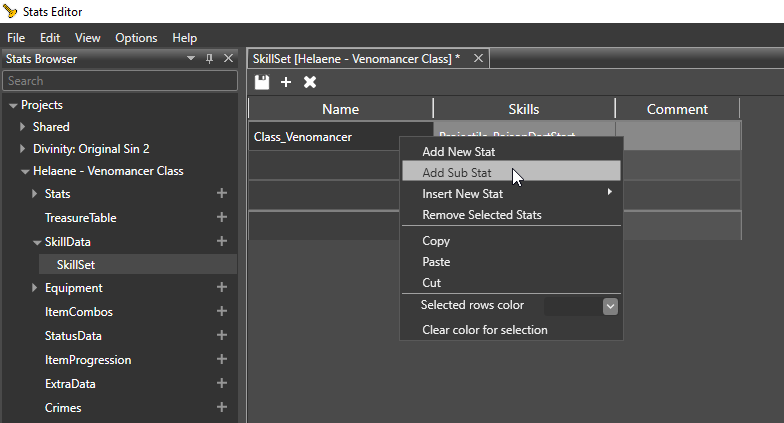The image size is (784, 423).
Task: Open the selected rows color dropdown
Action: tap(610, 306)
